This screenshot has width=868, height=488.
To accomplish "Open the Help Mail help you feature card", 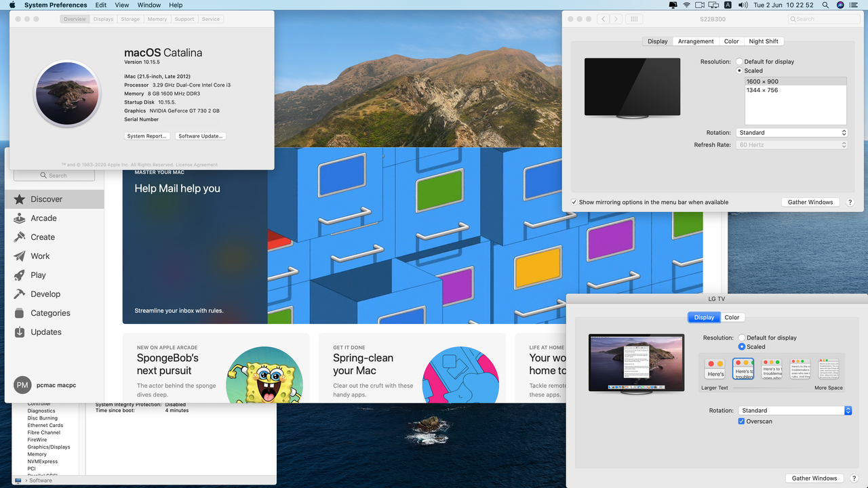I will click(x=412, y=235).
